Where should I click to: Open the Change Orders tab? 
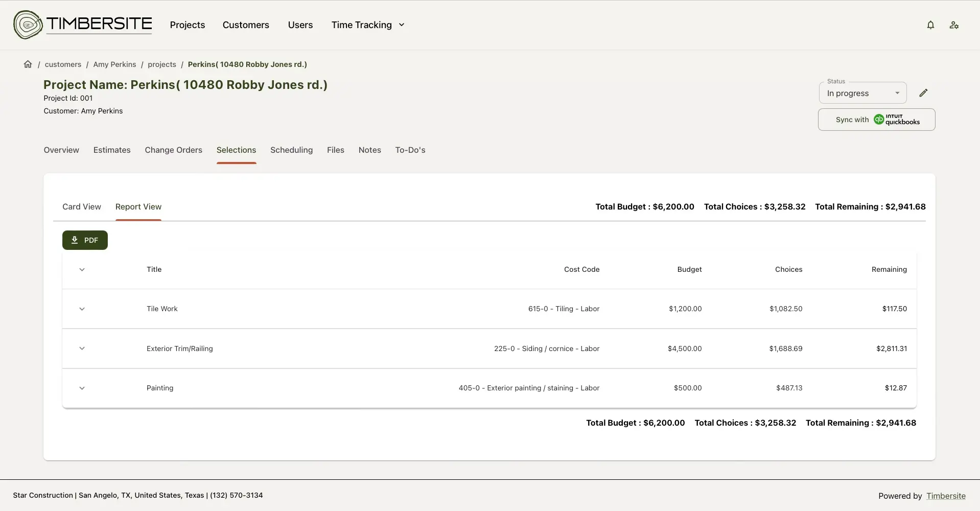(x=173, y=150)
